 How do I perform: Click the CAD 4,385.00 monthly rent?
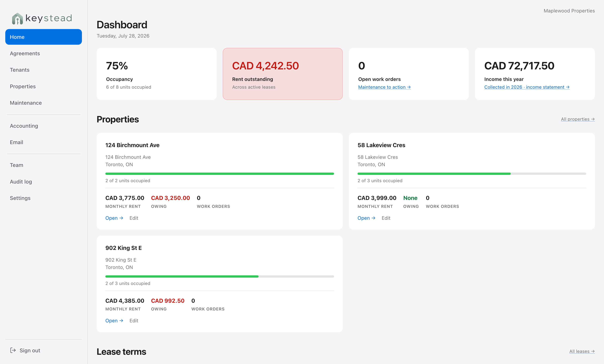(x=125, y=301)
